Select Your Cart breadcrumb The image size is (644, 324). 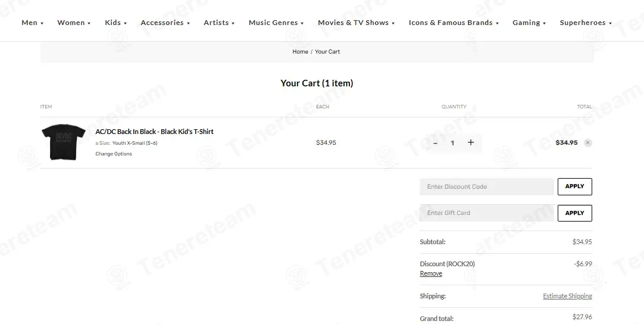[x=327, y=52]
